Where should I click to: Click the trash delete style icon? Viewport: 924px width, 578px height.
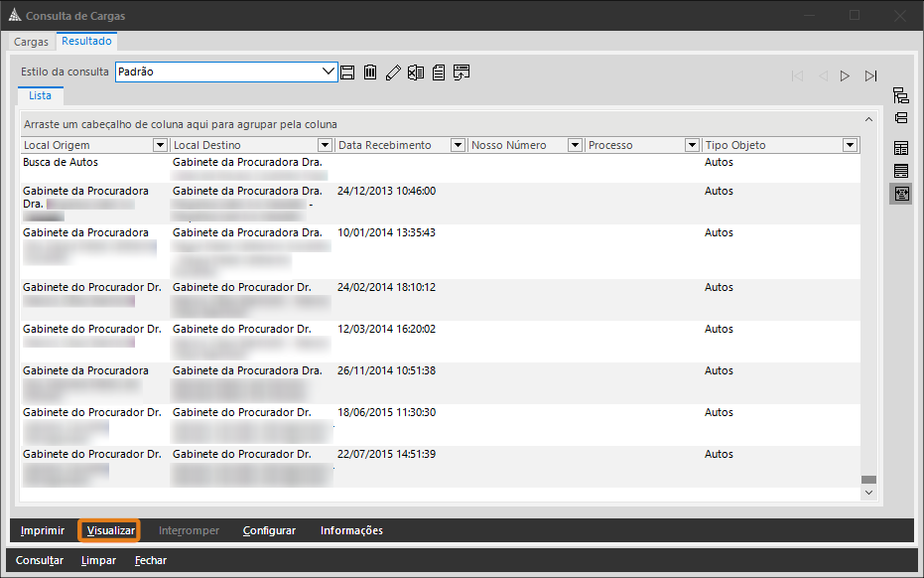click(x=370, y=72)
